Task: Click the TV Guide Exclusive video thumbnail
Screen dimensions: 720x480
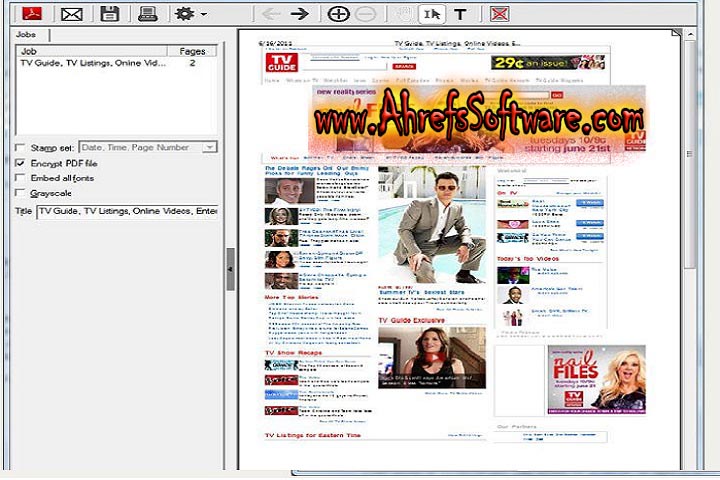Action: 432,358
